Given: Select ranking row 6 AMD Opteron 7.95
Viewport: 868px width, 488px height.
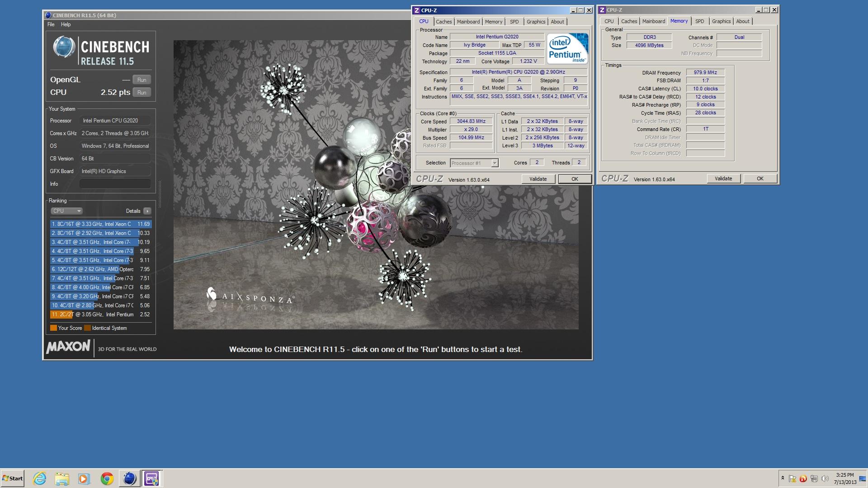Looking at the screenshot, I should (x=100, y=269).
